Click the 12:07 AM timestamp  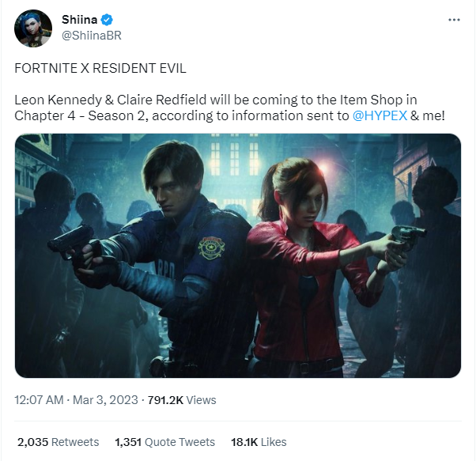(39, 400)
